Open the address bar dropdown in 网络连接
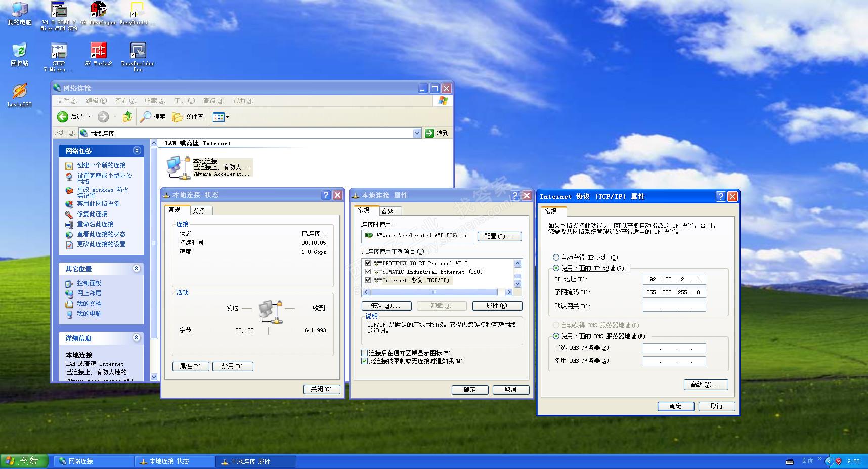This screenshot has width=868, height=469. [417, 133]
